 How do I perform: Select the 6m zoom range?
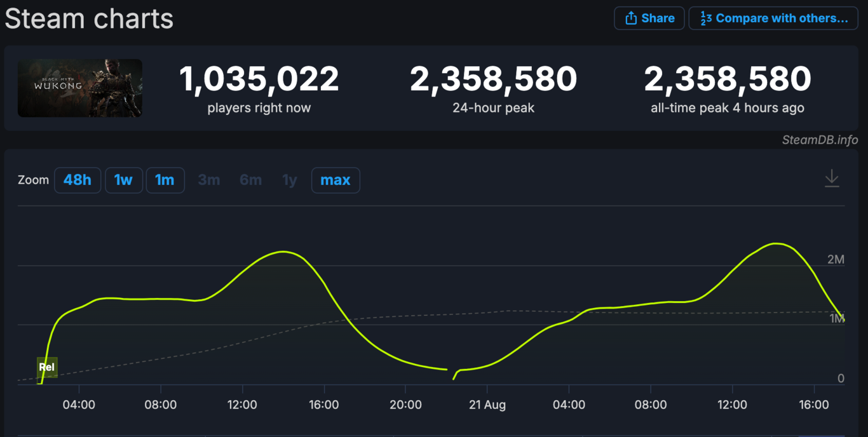[250, 180]
